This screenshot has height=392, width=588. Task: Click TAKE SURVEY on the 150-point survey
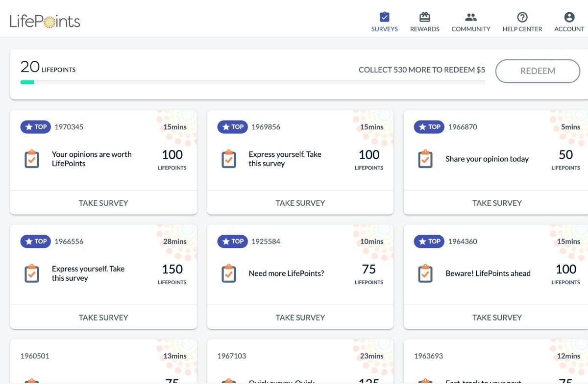103,317
